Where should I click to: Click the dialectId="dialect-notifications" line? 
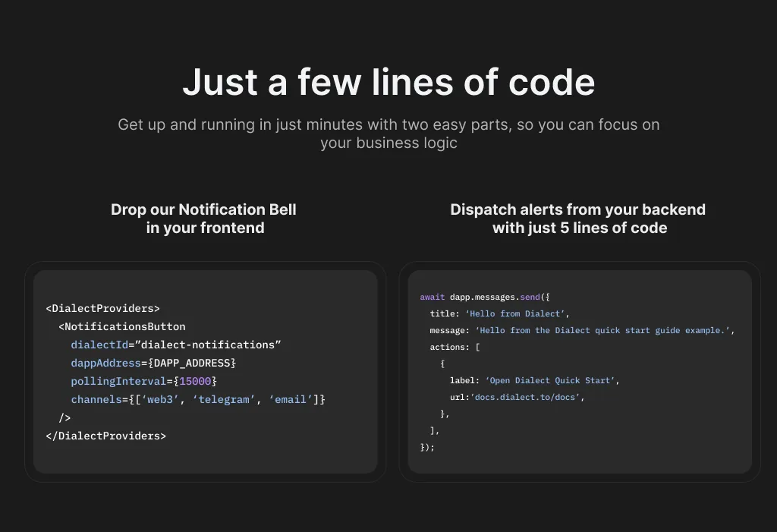pos(176,345)
